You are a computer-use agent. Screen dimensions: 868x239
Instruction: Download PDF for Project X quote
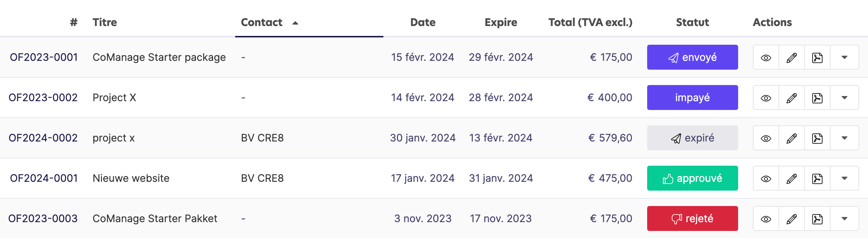(817, 98)
